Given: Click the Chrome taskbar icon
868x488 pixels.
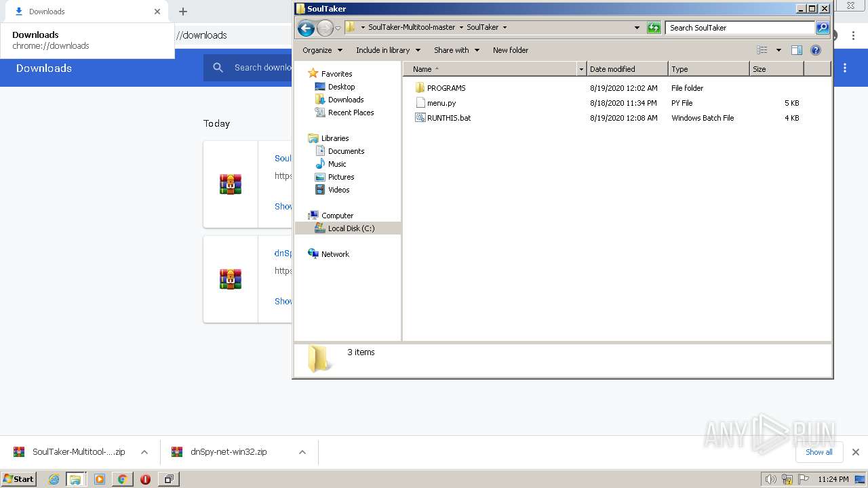Looking at the screenshot, I should 123,479.
